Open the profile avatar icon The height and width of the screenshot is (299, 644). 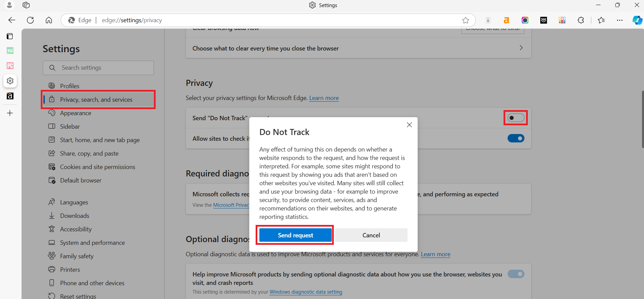(9, 5)
